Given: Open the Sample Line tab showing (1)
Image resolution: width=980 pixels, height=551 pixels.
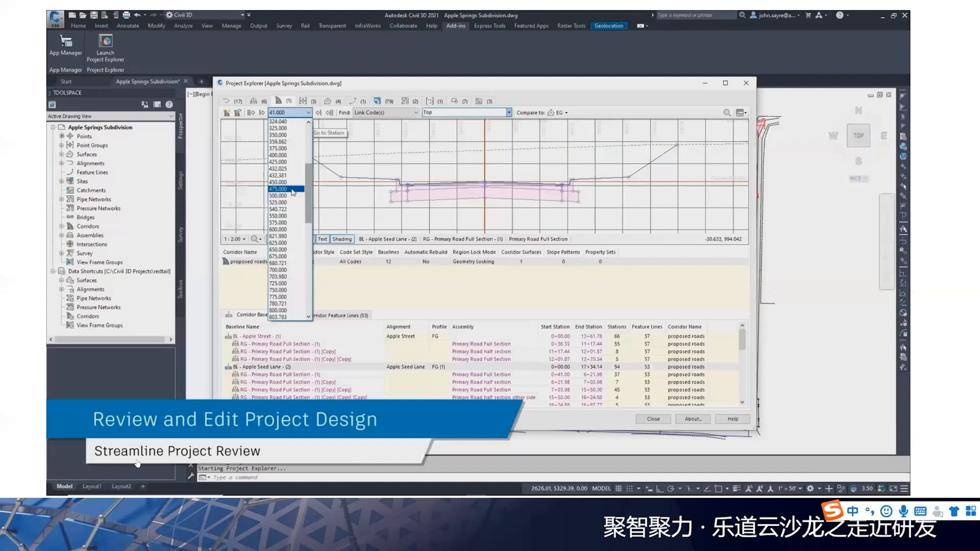Looking at the screenshot, I should (x=434, y=101).
